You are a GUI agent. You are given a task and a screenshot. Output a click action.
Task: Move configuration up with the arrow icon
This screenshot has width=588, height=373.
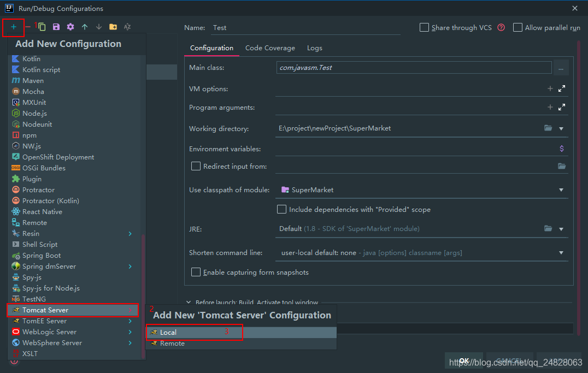(x=85, y=27)
